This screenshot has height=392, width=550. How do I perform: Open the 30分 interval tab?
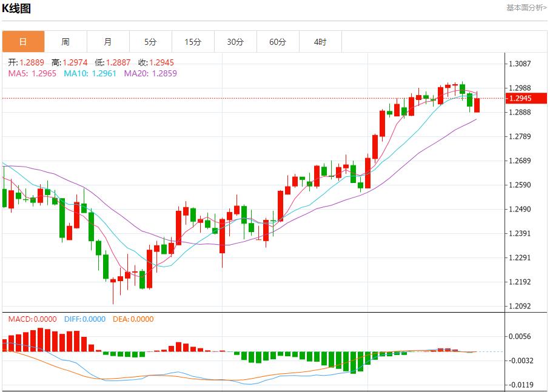tap(235, 42)
